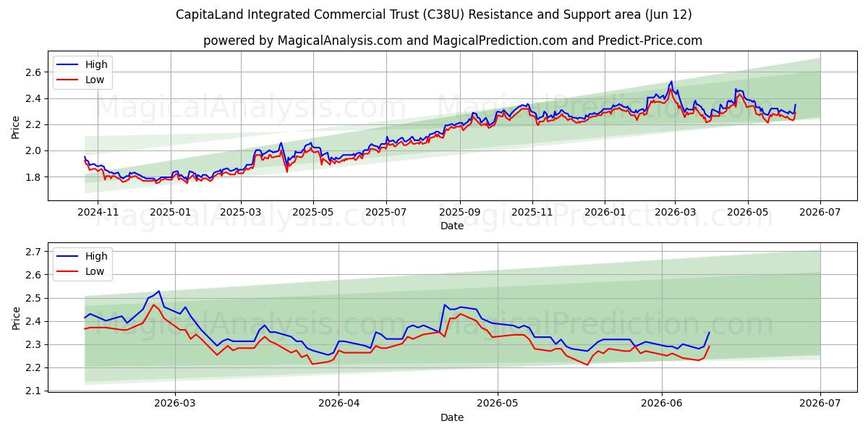Click the 2026-01 date tick on upper chart
This screenshot has width=868, height=434.
tap(605, 212)
